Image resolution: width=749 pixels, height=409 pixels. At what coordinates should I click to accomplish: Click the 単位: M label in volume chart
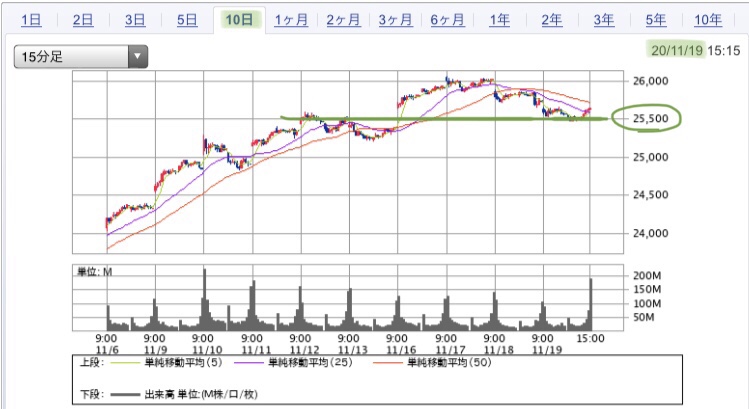coord(95,272)
